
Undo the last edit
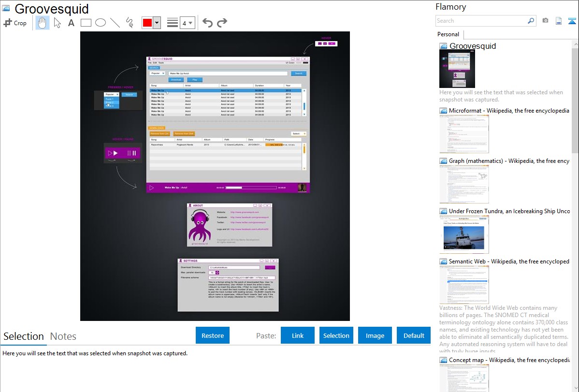pos(207,23)
